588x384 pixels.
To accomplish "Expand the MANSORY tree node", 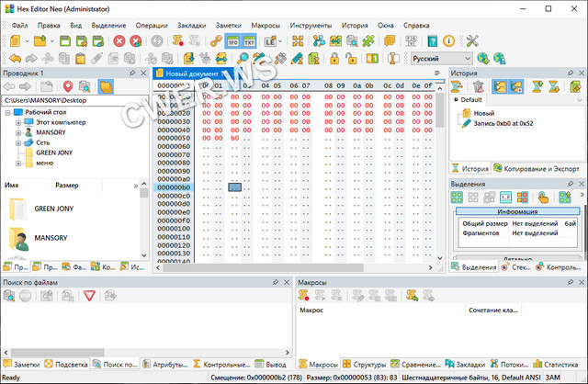I will pyautogui.click(x=17, y=132).
